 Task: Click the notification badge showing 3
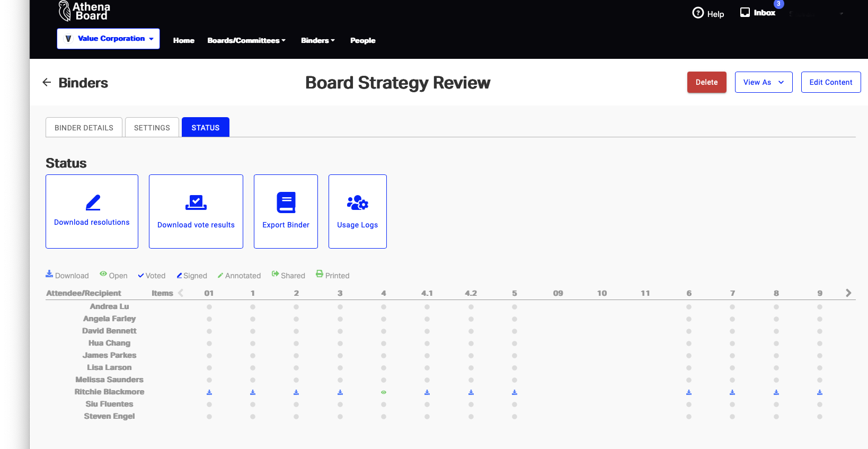(x=778, y=4)
